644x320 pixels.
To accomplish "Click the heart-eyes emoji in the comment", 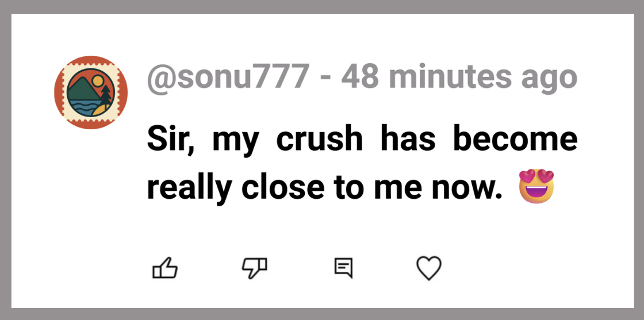I will [x=536, y=186].
